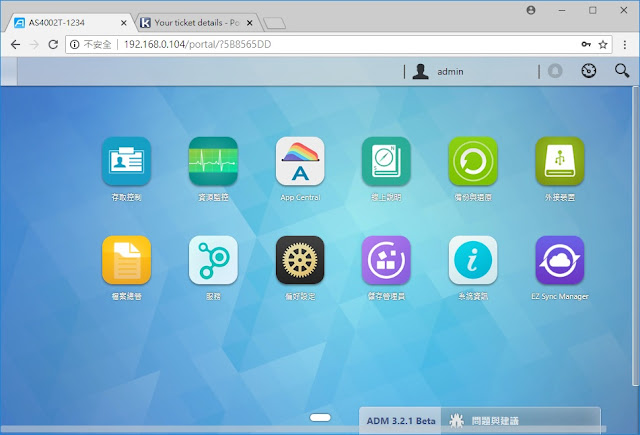
Task: Open the ADM tools dial icon
Action: [x=588, y=71]
